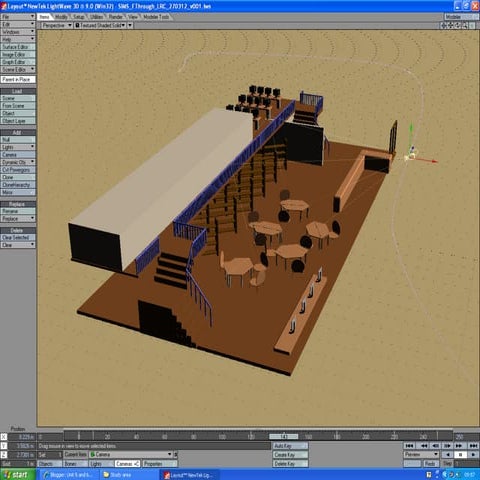Pause playback with the pause button

coord(460,454)
